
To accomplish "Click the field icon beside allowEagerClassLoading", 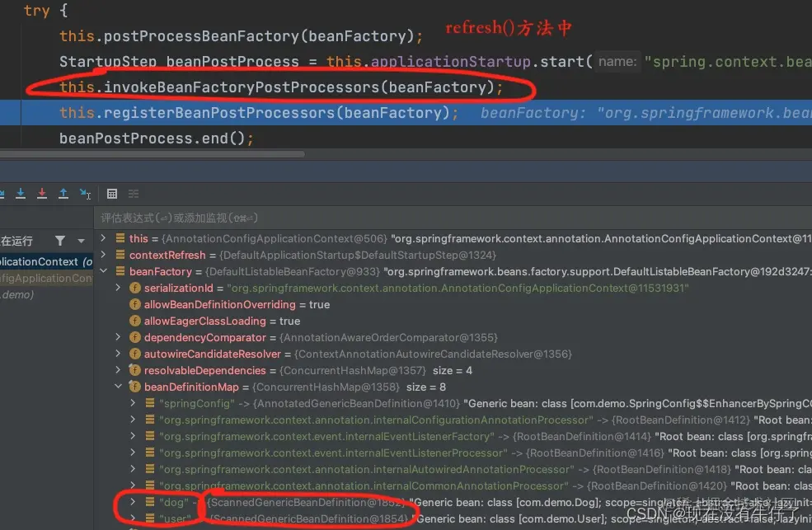I will coord(135,321).
